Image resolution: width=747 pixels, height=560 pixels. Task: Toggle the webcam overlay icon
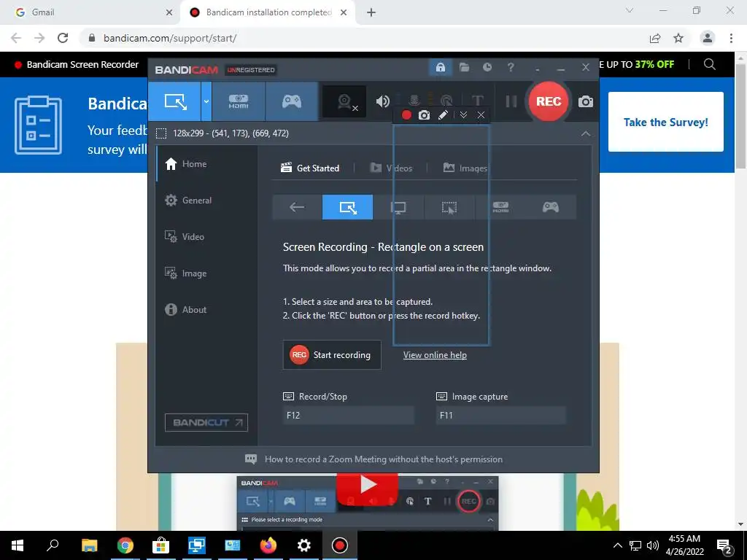(x=345, y=101)
